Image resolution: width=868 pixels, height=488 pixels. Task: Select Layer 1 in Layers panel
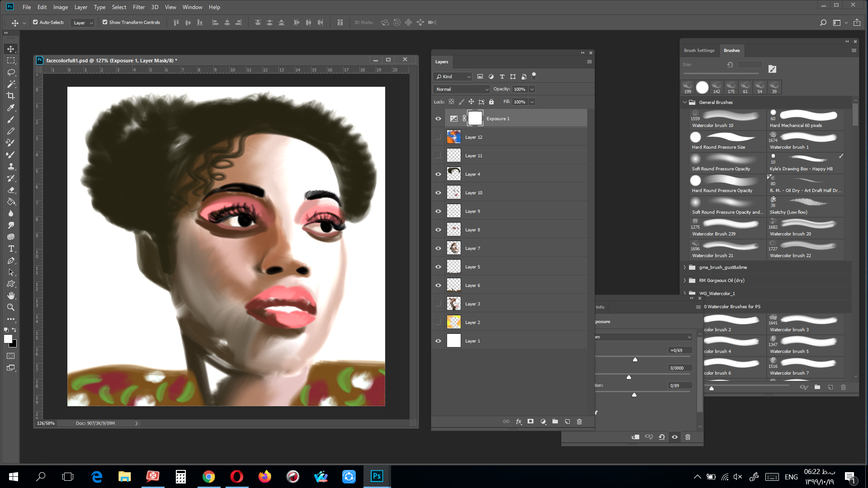click(516, 341)
